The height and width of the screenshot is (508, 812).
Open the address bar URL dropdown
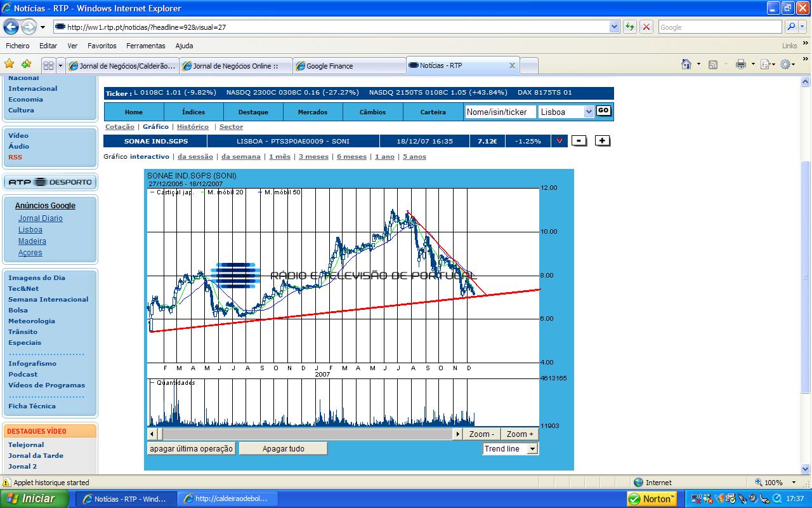(x=614, y=27)
